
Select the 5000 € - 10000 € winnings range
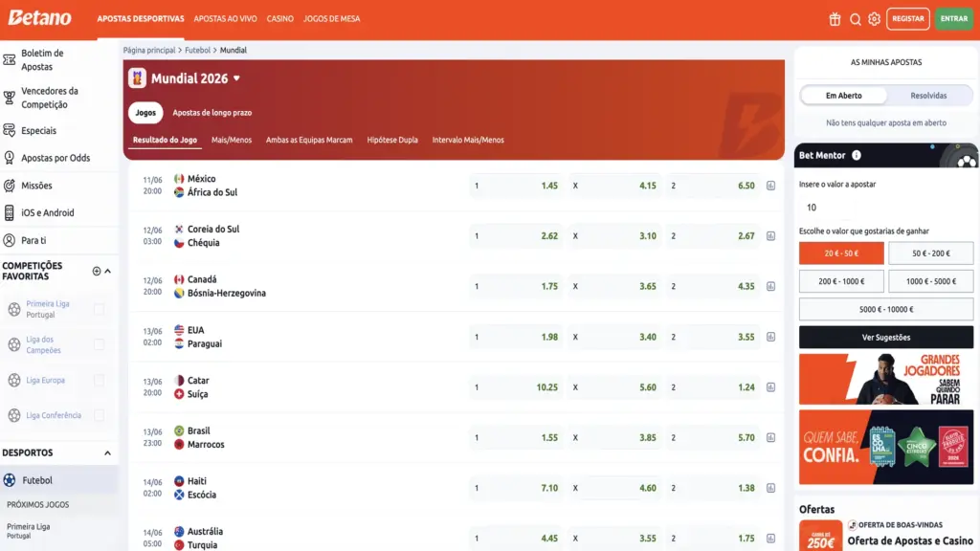885,309
